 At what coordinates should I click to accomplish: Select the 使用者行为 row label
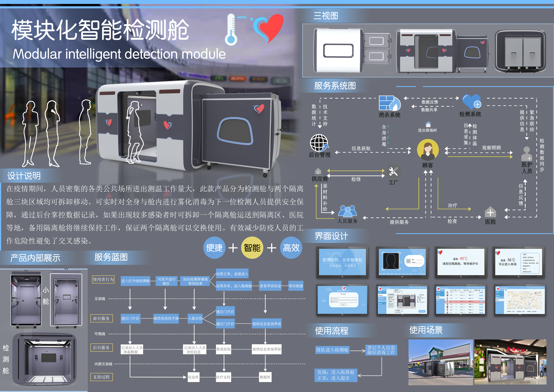pos(103,279)
